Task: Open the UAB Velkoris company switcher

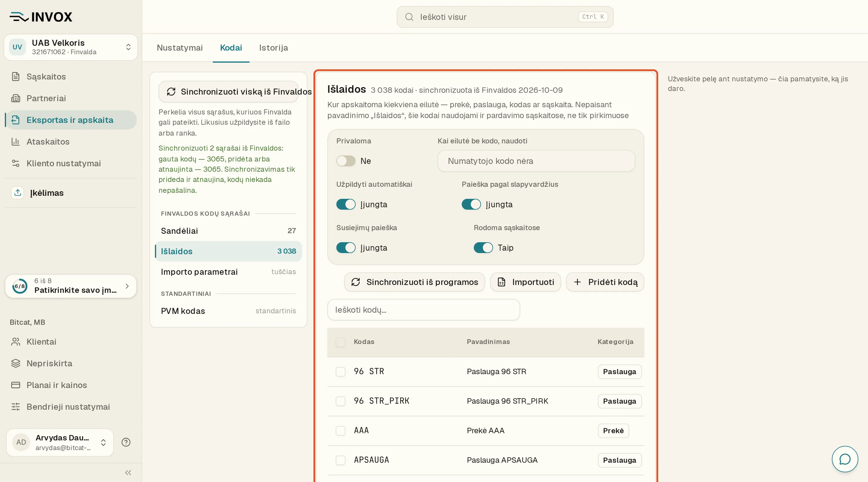Action: pos(71,47)
